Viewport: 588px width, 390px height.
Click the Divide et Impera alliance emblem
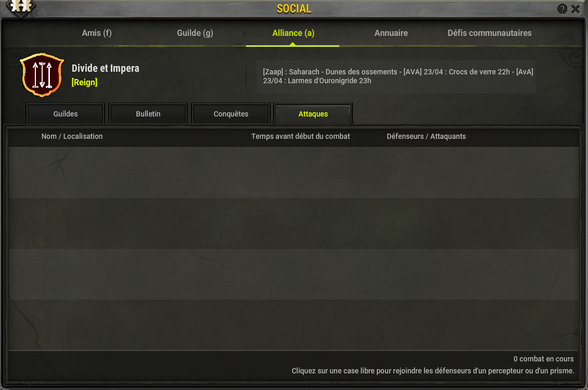pos(42,75)
